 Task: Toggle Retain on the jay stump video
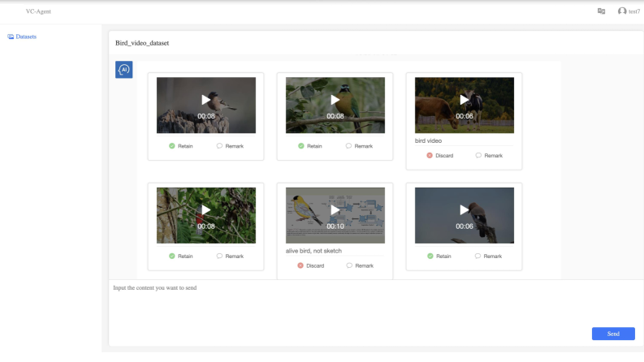point(181,146)
